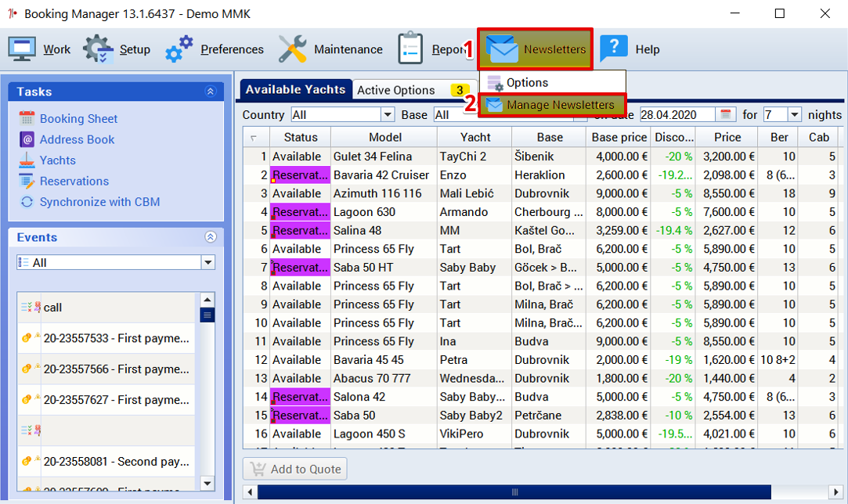Click the Address Book @ icon
Viewport: 848px width, 504px height.
click(27, 139)
